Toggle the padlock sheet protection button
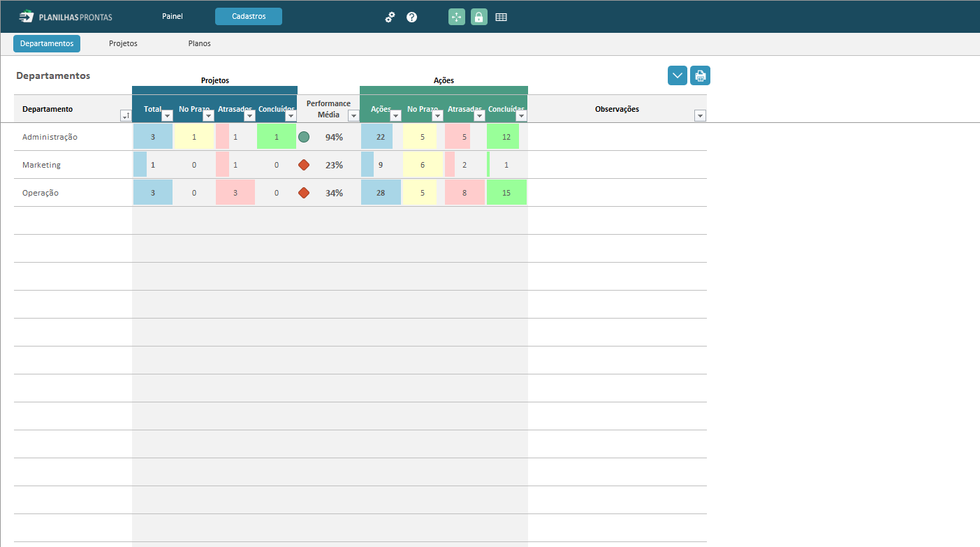Image resolution: width=980 pixels, height=547 pixels. (478, 17)
